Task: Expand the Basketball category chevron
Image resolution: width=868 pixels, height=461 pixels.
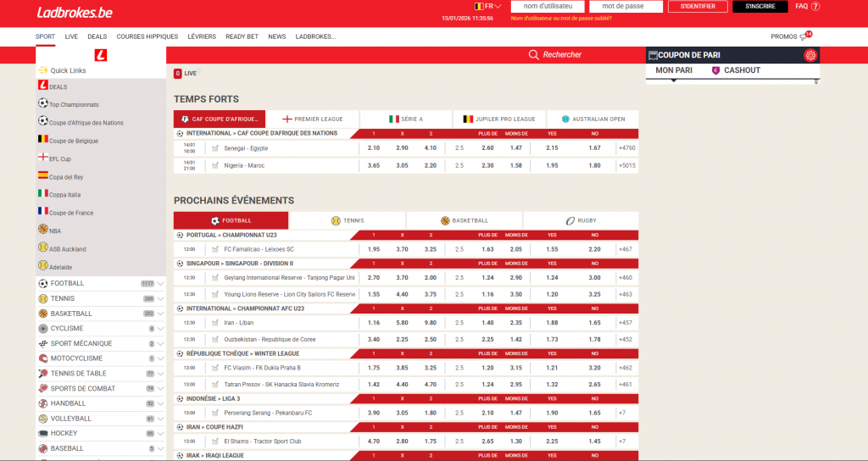Action: click(160, 314)
